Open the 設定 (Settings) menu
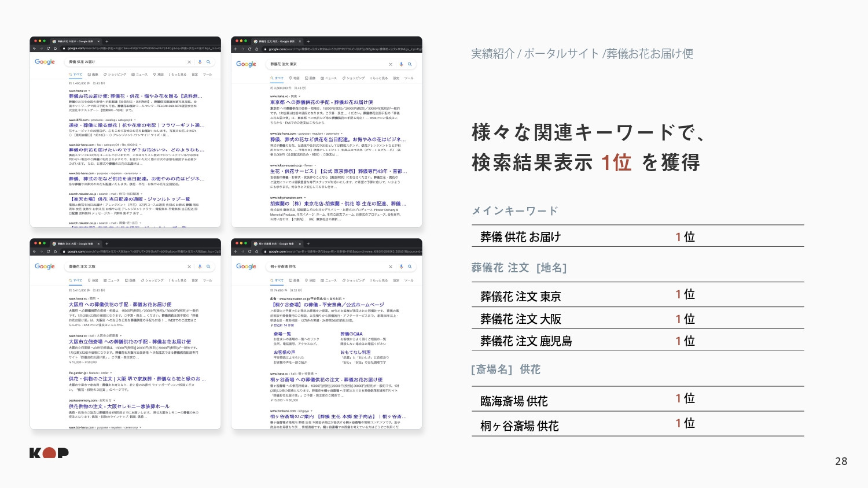Viewport: 868px width, 488px height. 196,75
